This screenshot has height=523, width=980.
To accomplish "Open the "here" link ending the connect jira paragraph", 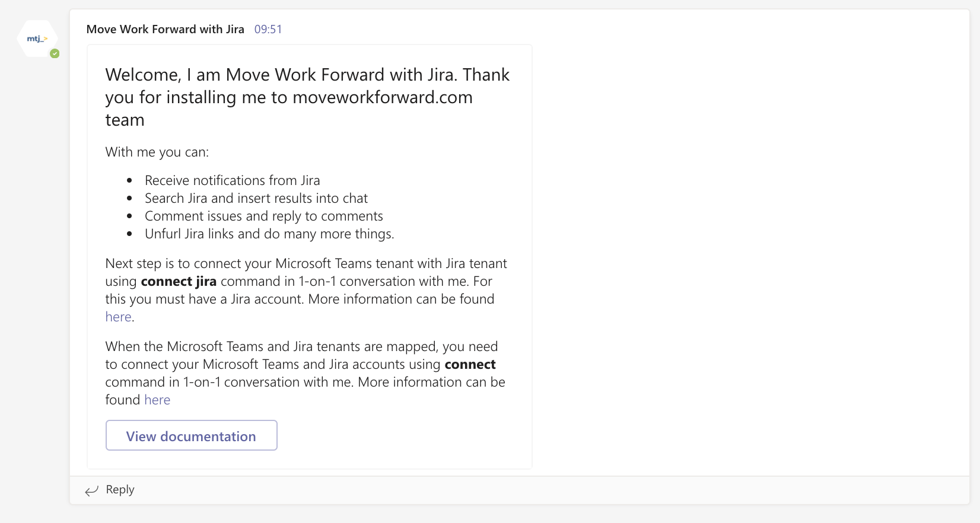I will click(118, 317).
